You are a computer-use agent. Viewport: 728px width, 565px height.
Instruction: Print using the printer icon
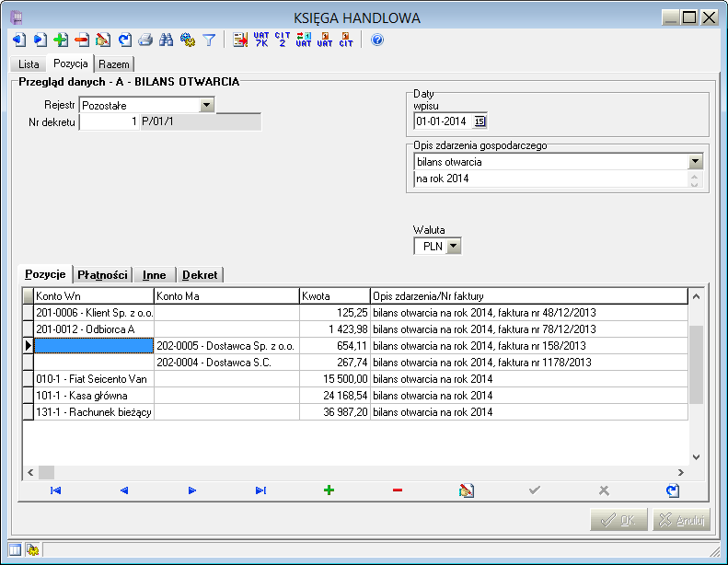coord(145,40)
